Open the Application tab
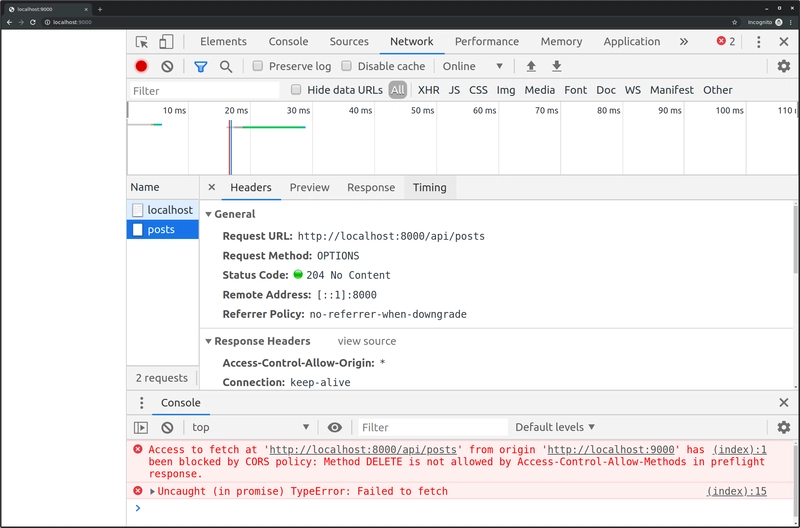 (x=632, y=42)
